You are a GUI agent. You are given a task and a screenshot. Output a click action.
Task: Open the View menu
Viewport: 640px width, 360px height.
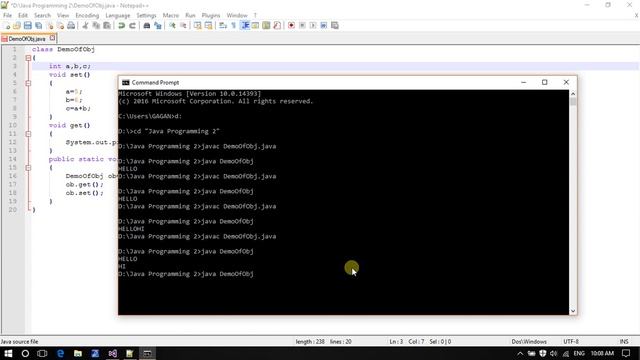click(63, 16)
